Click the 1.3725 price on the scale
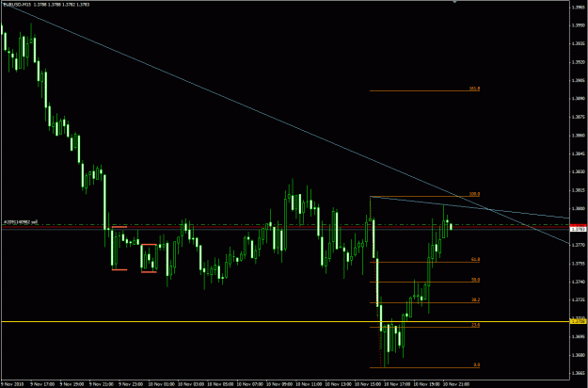 [579, 299]
